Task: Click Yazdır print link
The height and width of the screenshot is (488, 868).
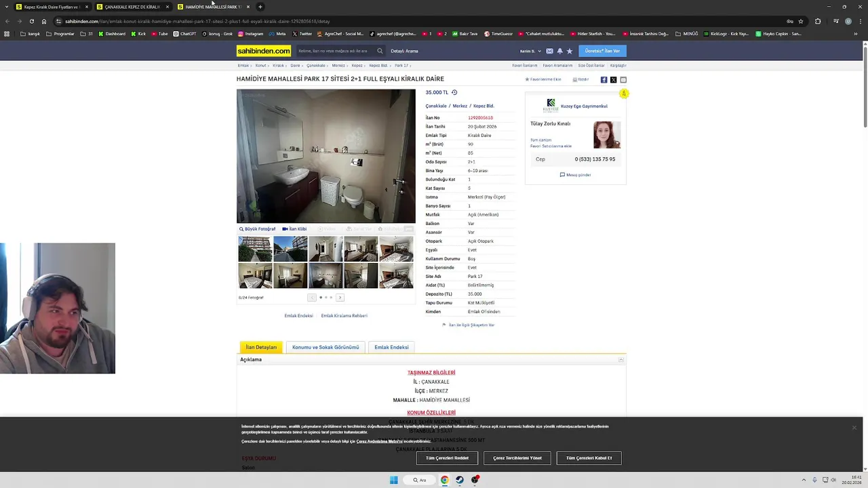Action: click(x=580, y=79)
